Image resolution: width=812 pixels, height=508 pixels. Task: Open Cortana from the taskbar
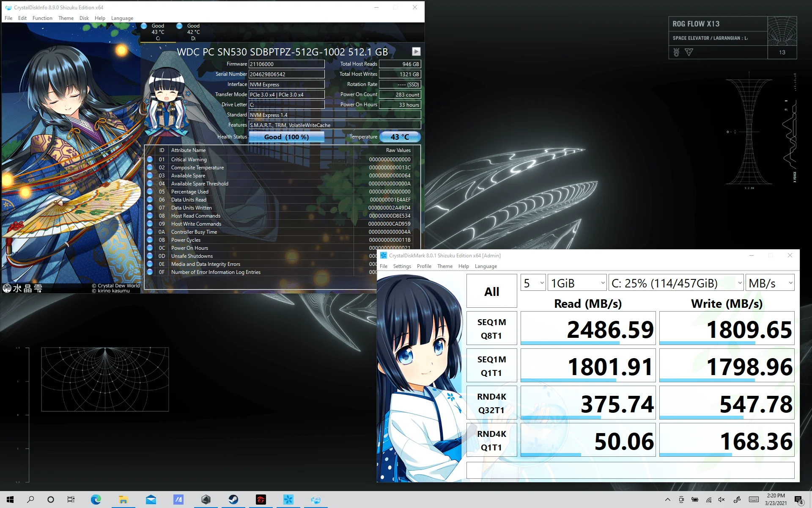(51, 500)
